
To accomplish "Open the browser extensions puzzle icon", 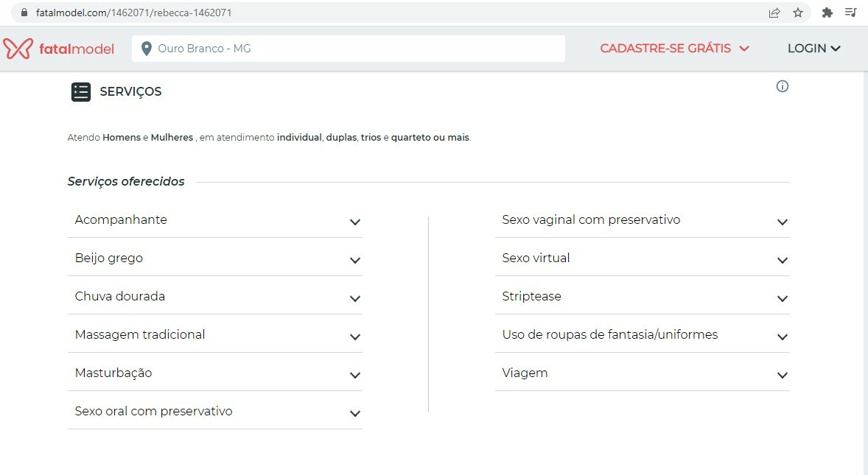I will point(827,13).
